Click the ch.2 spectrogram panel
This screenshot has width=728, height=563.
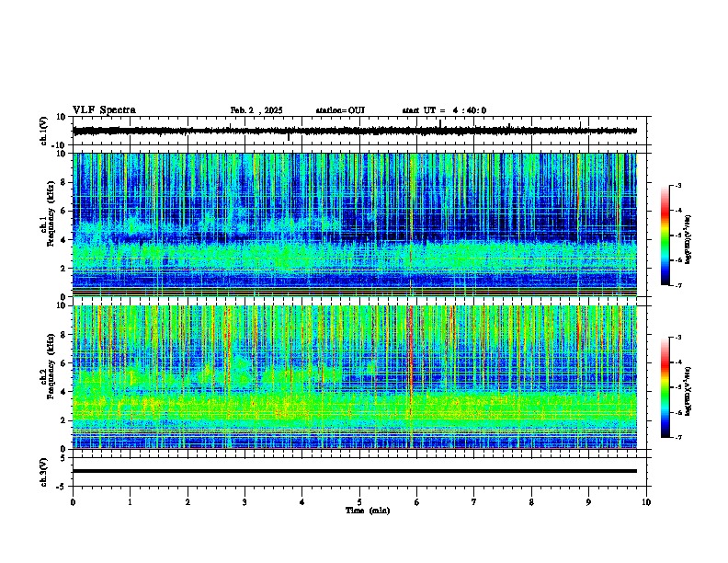(355, 377)
